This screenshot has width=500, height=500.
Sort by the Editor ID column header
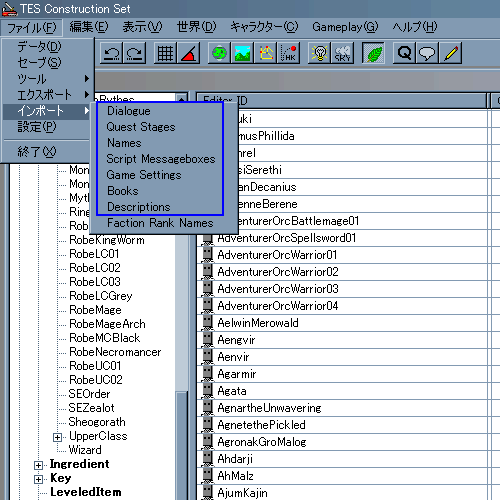342,100
